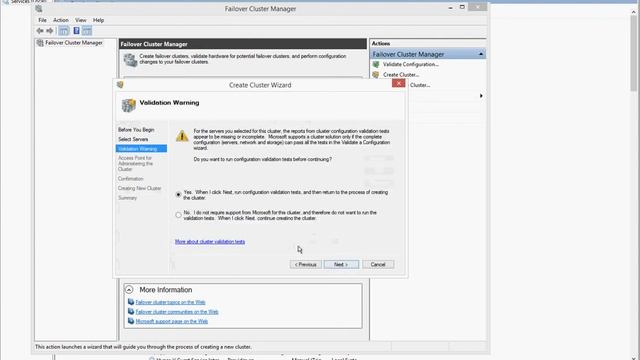Viewport: 640px width, 360px height.
Task: Click Validate Configuration action
Action: click(411, 64)
